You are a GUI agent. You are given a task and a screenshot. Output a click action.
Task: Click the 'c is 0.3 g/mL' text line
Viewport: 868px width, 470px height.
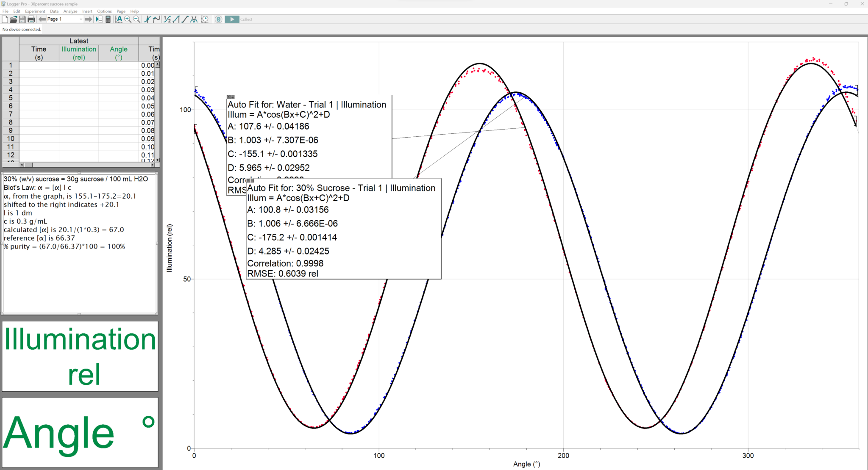pyautogui.click(x=25, y=221)
